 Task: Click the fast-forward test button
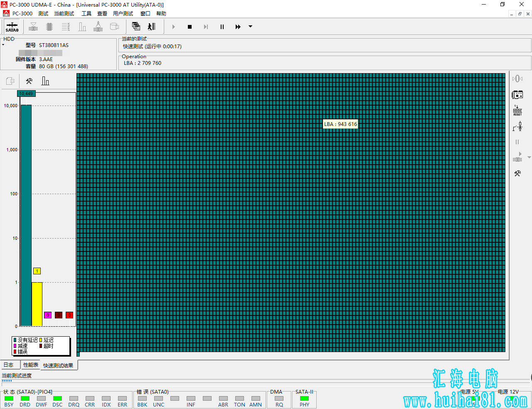(238, 27)
